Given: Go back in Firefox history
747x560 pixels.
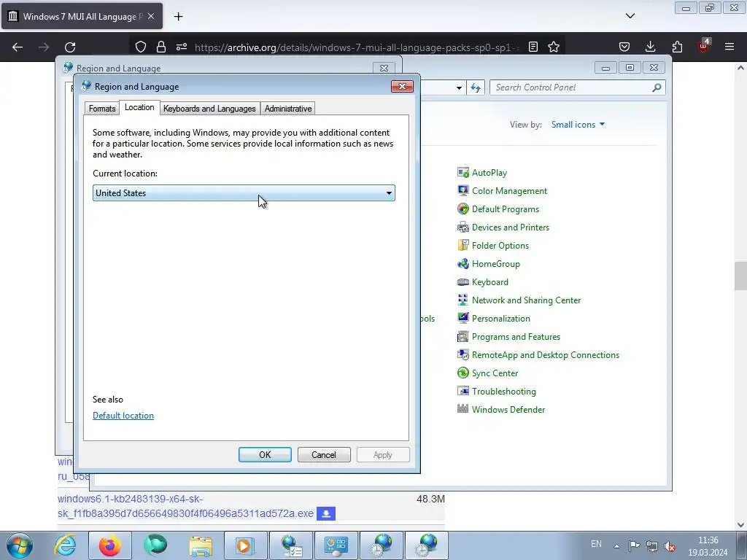Looking at the screenshot, I should (x=18, y=47).
